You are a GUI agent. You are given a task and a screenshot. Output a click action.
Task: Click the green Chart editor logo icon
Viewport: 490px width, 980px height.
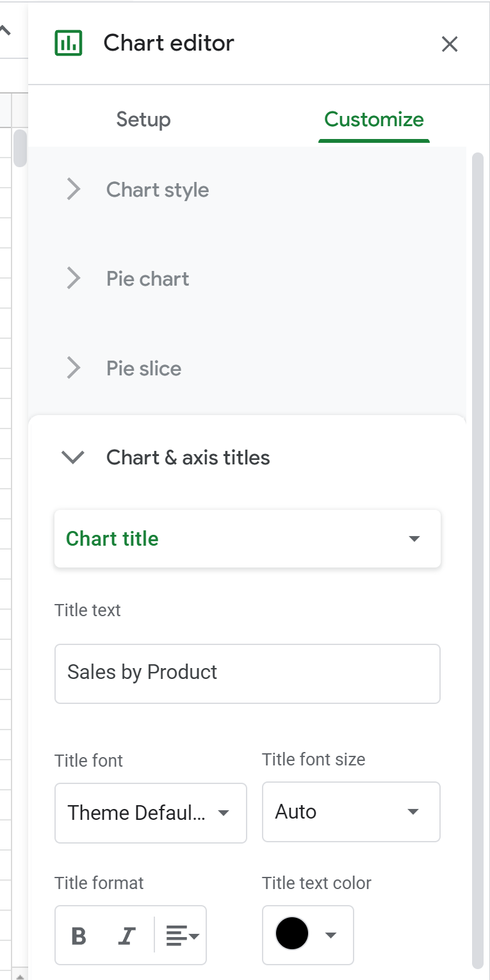69,43
